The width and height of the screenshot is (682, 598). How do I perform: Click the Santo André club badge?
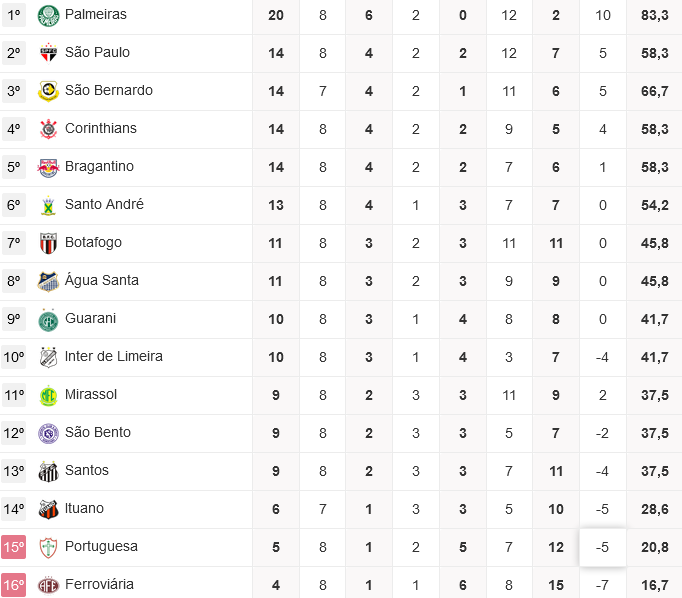point(48,205)
